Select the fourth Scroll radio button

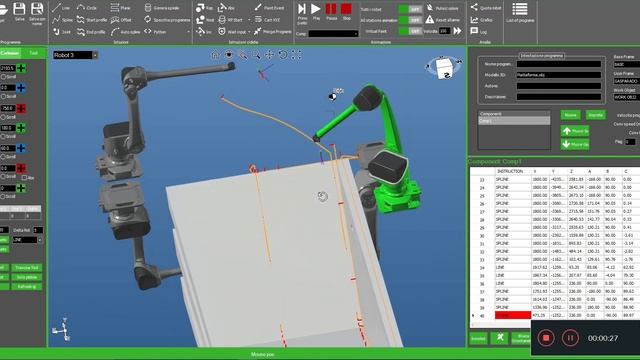click(x=3, y=137)
